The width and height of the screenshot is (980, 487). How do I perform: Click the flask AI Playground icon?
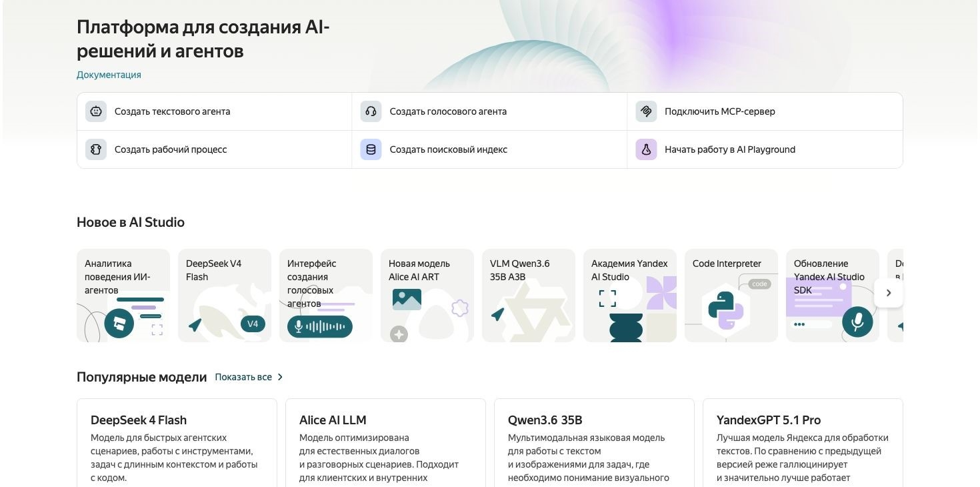(646, 149)
